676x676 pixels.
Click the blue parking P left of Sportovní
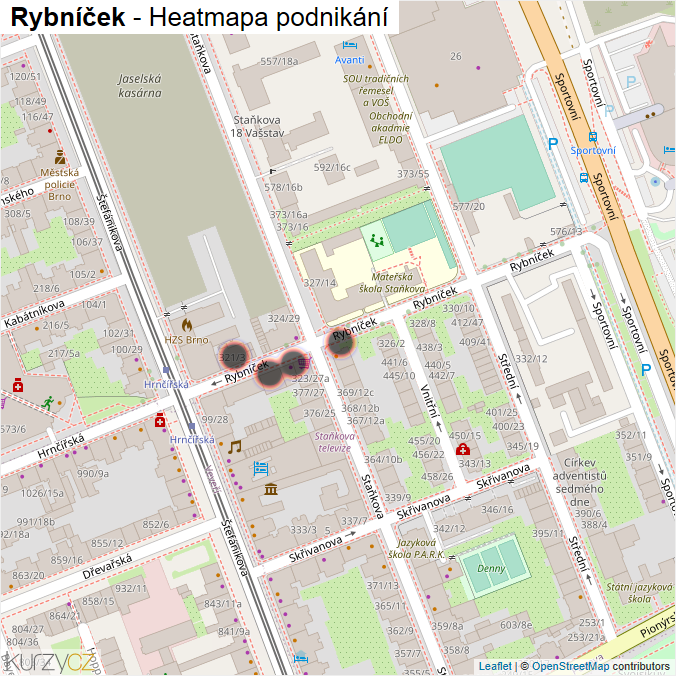click(x=553, y=144)
